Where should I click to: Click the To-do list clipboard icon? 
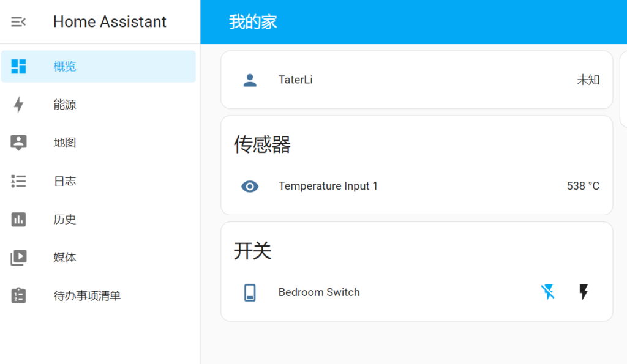pyautogui.click(x=18, y=295)
